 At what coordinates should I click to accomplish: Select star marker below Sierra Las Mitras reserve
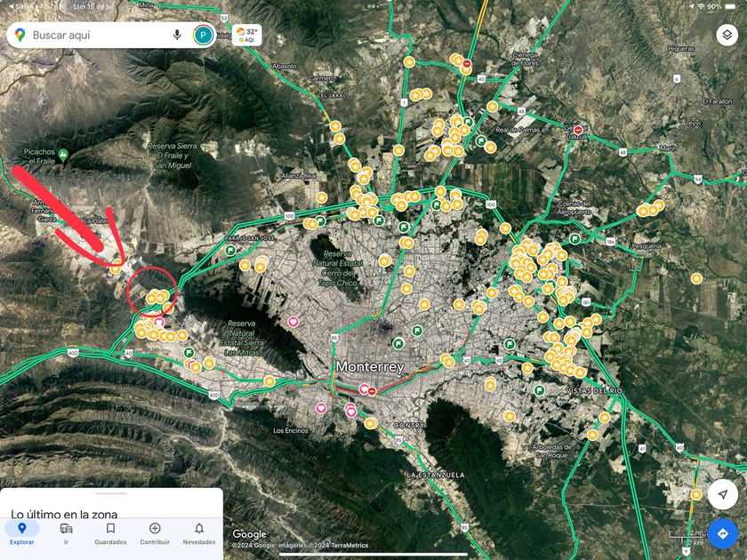click(x=269, y=381)
